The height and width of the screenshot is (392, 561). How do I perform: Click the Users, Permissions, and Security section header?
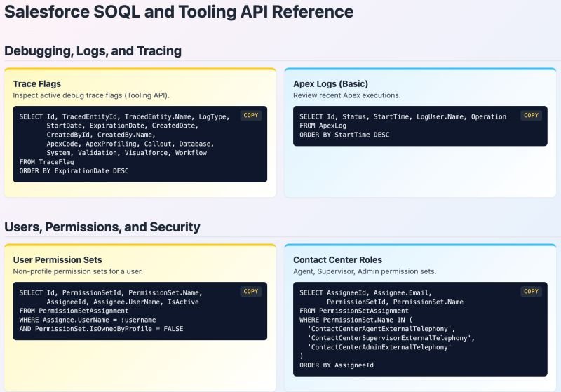pyautogui.click(x=102, y=227)
